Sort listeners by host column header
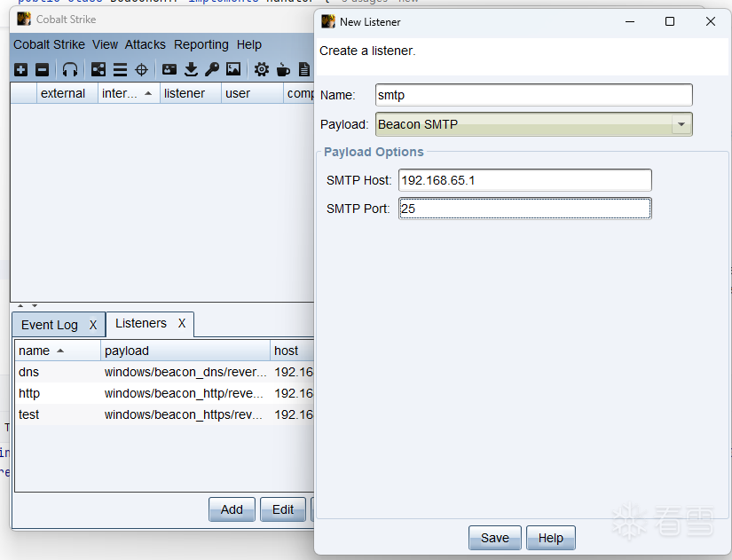 (x=292, y=351)
